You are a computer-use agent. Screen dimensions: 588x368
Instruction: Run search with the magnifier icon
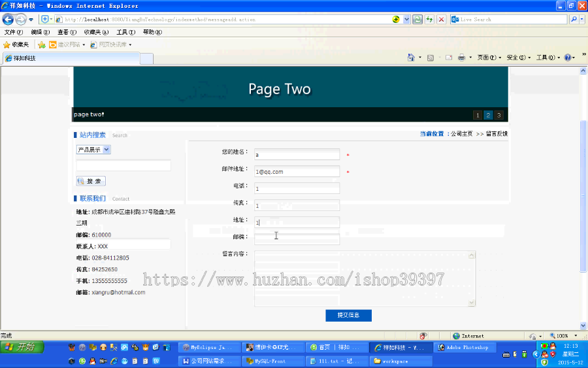tap(574, 20)
